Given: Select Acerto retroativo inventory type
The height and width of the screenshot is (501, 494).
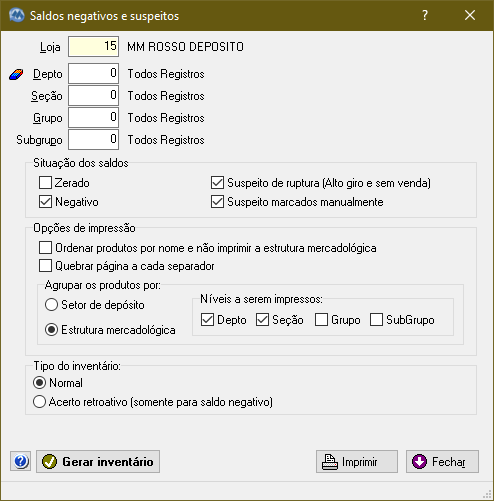Looking at the screenshot, I should (39, 402).
